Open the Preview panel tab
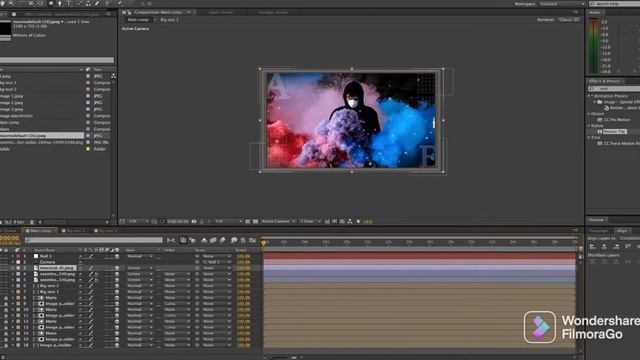The image size is (640, 360). click(x=596, y=220)
